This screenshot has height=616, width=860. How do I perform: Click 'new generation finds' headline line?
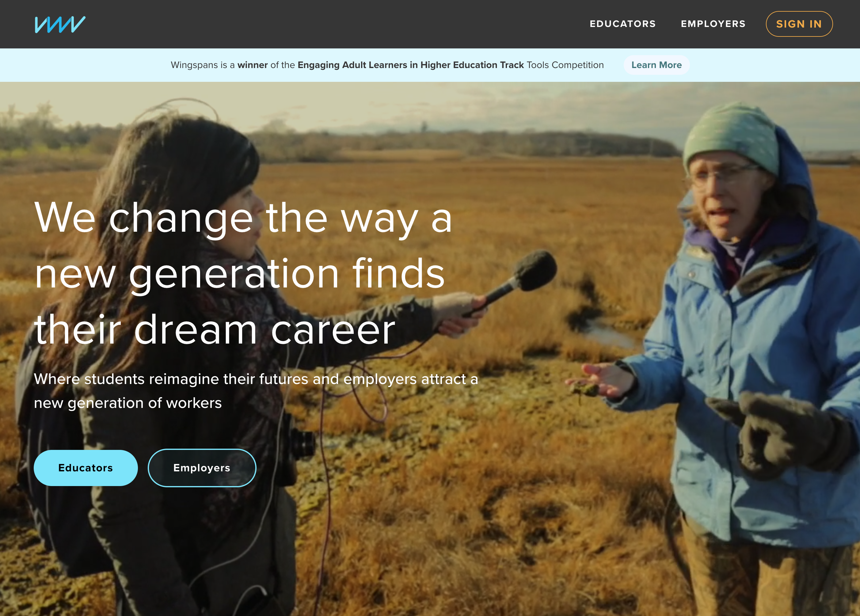coord(240,273)
